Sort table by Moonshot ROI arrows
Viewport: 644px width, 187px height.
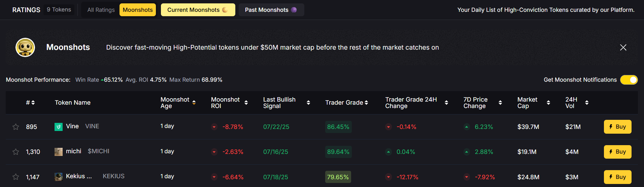(x=246, y=103)
